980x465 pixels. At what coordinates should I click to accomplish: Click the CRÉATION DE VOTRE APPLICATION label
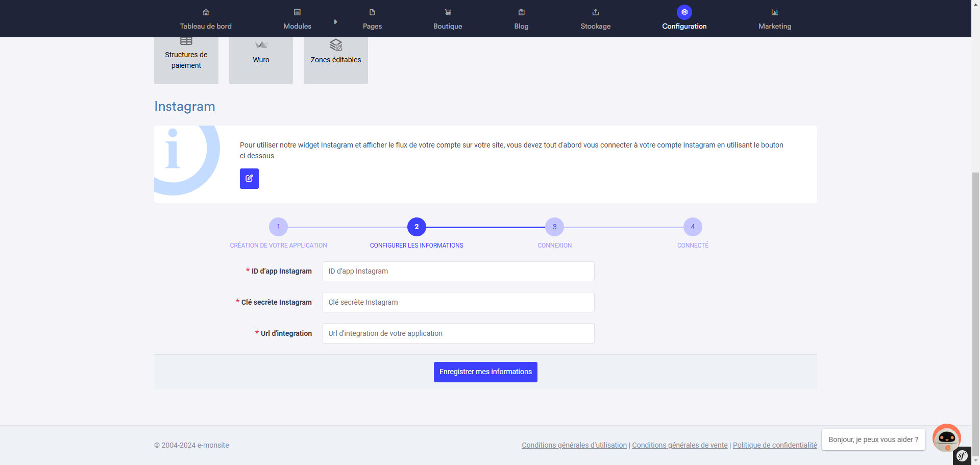click(278, 246)
